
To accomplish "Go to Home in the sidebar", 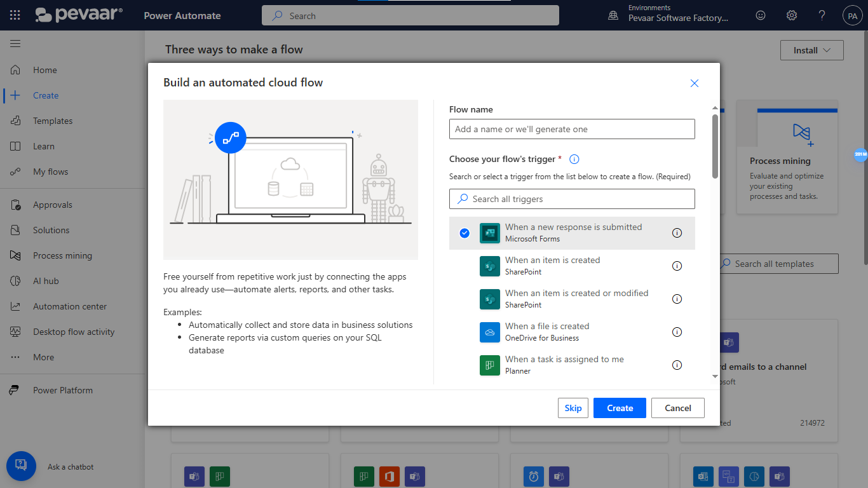I will click(x=44, y=70).
